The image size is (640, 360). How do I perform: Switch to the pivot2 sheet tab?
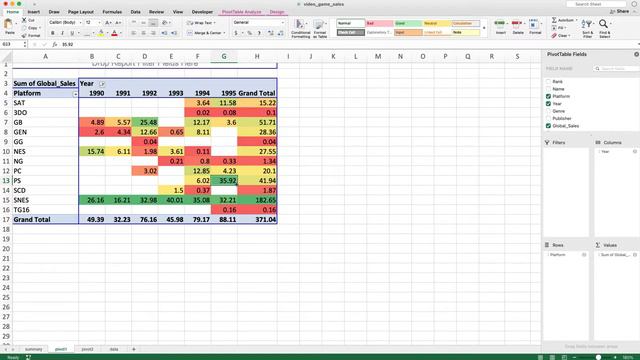click(87, 349)
